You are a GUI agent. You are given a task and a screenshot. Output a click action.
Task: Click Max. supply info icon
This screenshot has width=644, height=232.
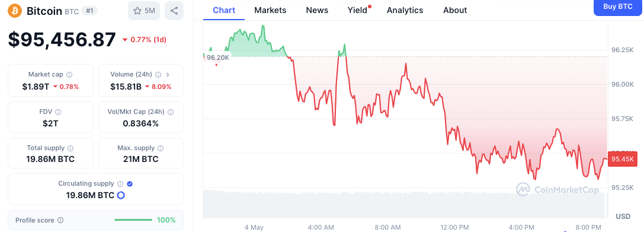tap(161, 148)
